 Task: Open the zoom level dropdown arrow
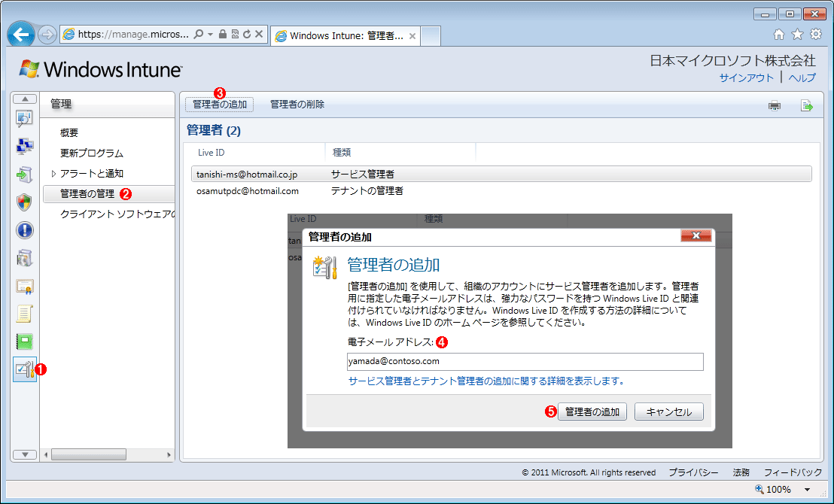(807, 490)
